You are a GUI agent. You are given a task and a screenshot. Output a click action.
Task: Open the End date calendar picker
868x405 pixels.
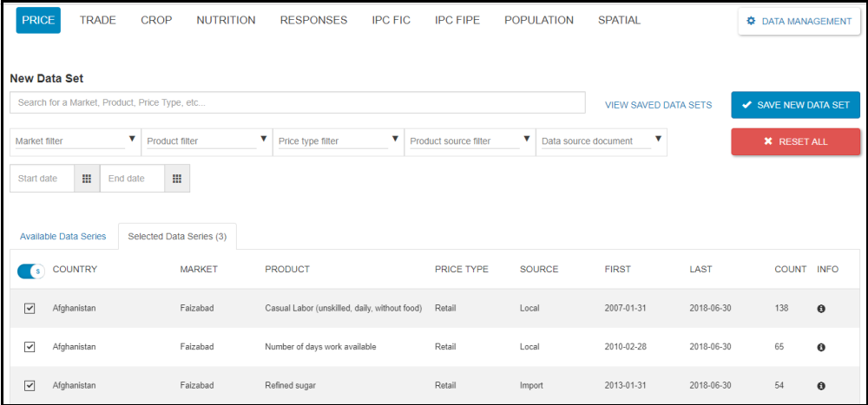tap(176, 179)
